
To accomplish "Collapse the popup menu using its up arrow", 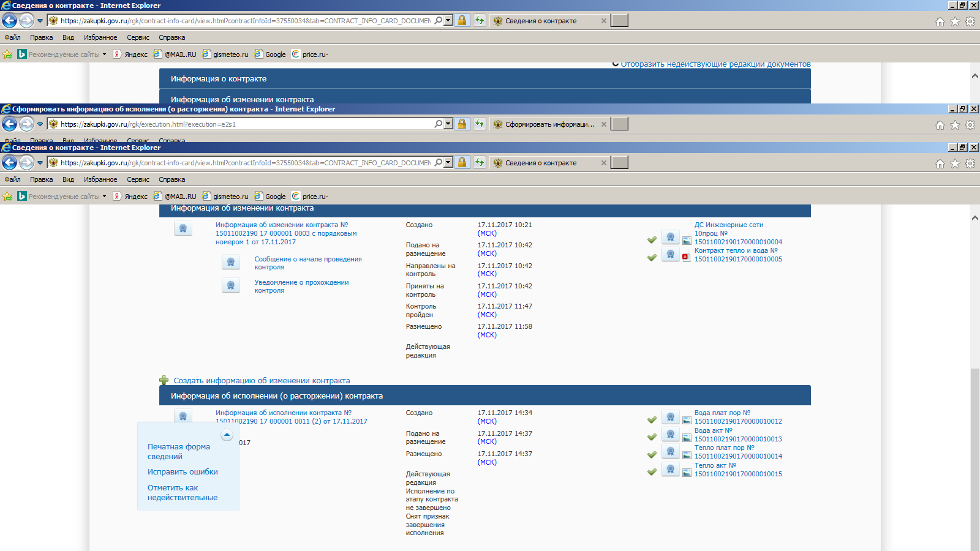I will tap(227, 435).
